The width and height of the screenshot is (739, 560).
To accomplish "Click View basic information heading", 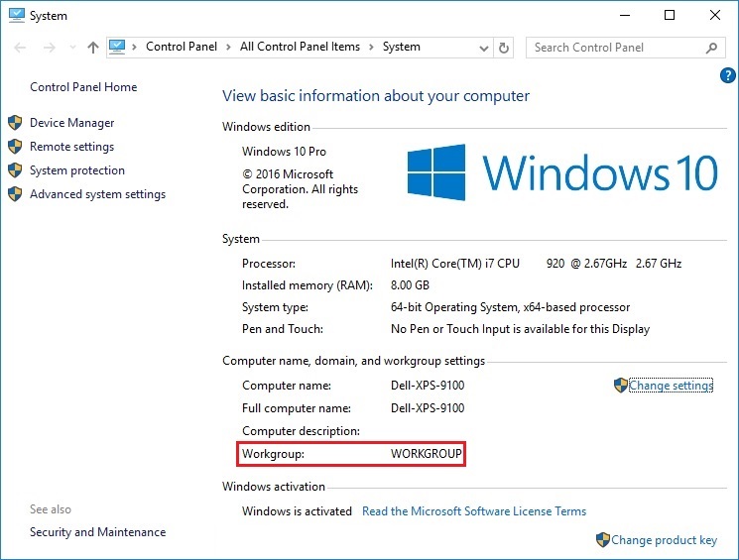I will 376,96.
